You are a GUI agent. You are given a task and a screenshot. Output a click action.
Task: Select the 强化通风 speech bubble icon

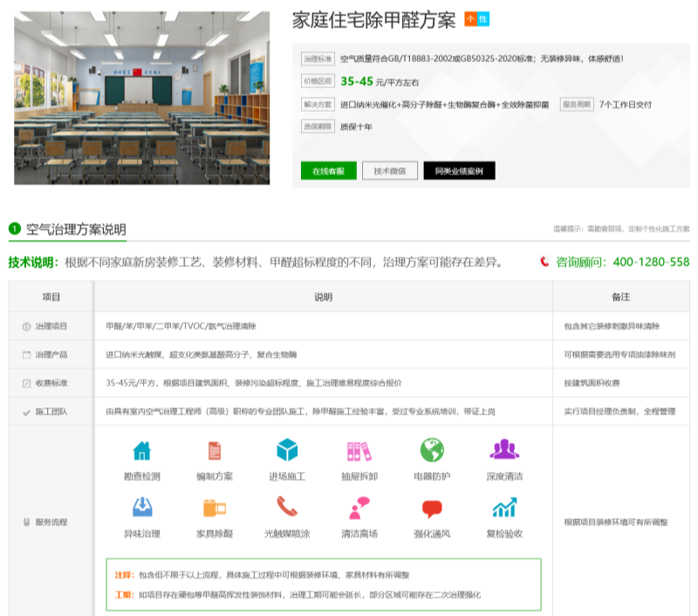[x=432, y=507]
